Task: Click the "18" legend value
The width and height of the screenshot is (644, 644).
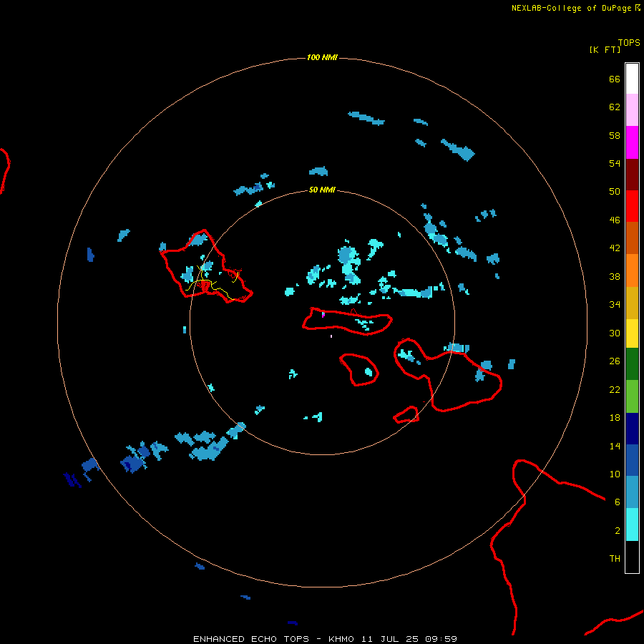Action: [x=615, y=418]
